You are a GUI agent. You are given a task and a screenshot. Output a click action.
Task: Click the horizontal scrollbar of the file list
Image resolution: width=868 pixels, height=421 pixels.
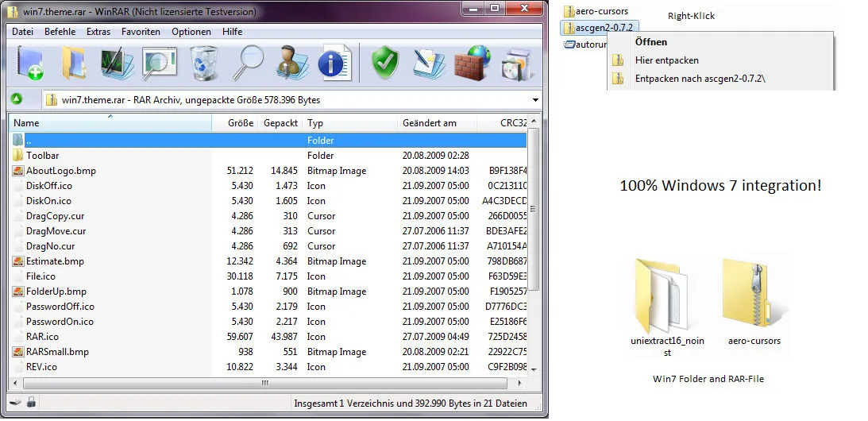coord(262,383)
